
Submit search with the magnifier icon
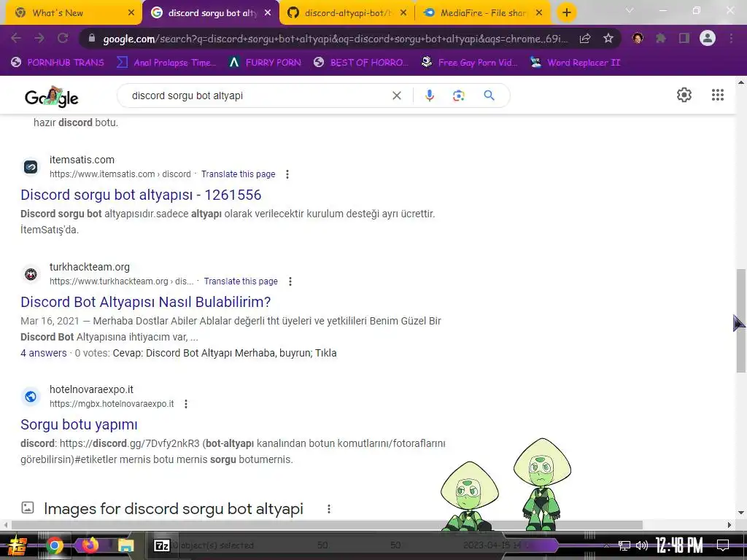coord(489,96)
